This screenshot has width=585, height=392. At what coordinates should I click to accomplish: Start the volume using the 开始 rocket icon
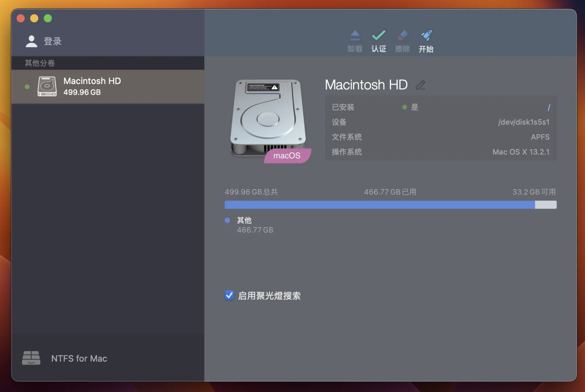pyautogui.click(x=426, y=40)
